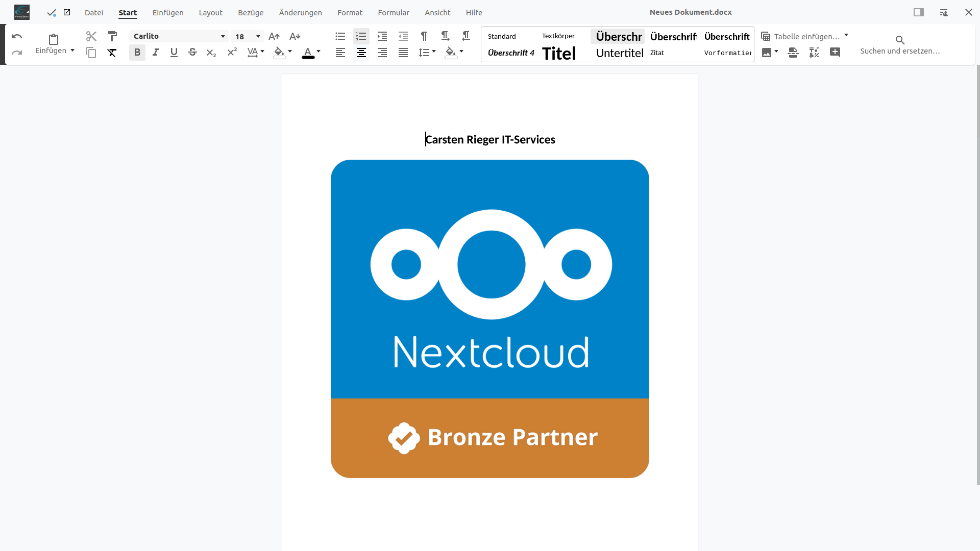The image size is (980, 551).
Task: Click the Copy icon
Action: click(x=91, y=53)
